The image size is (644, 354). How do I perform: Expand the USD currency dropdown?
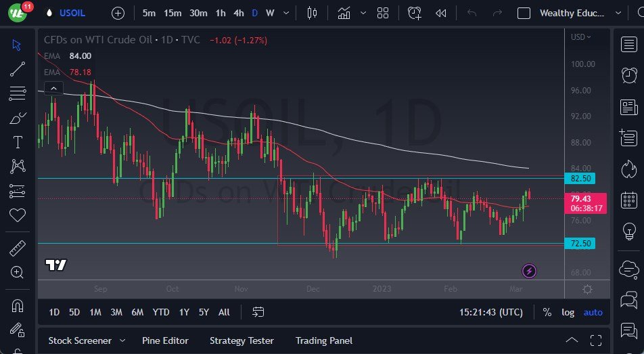pos(580,37)
